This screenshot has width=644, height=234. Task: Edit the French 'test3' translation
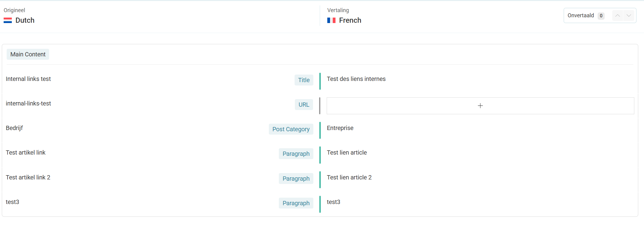[x=333, y=202]
